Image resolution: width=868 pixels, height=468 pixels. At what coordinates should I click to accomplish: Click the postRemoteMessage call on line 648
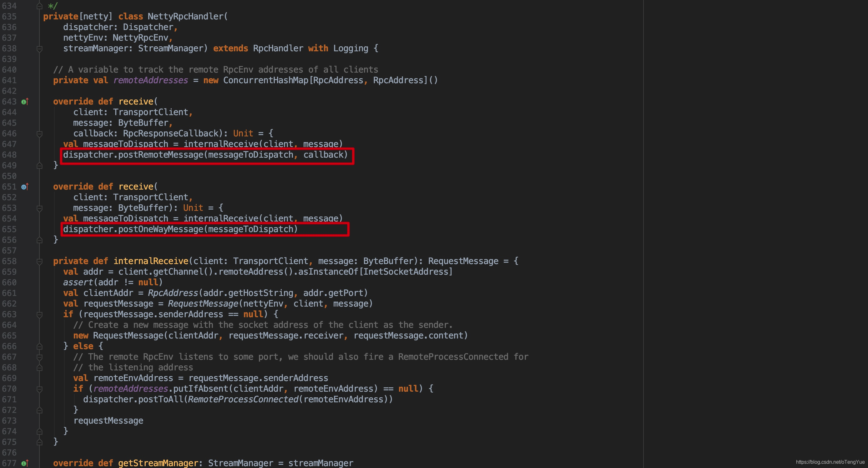click(161, 155)
